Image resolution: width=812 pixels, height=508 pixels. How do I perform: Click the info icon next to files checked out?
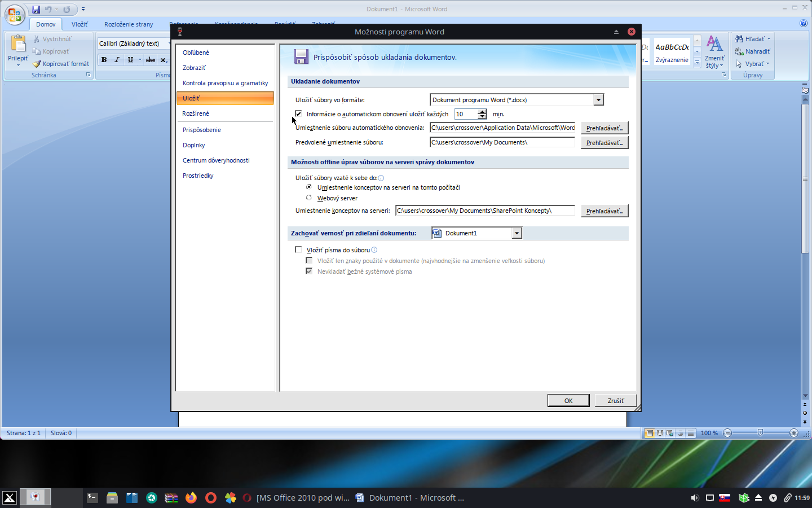click(x=381, y=178)
